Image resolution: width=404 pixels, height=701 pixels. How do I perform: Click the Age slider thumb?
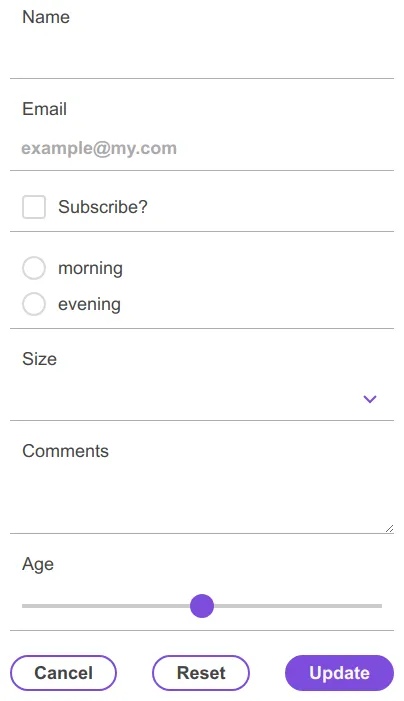point(202,606)
